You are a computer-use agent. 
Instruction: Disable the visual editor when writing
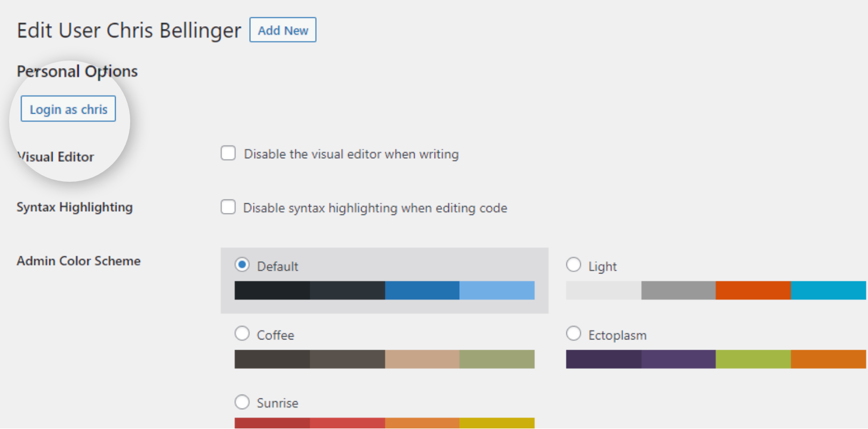pyautogui.click(x=228, y=153)
